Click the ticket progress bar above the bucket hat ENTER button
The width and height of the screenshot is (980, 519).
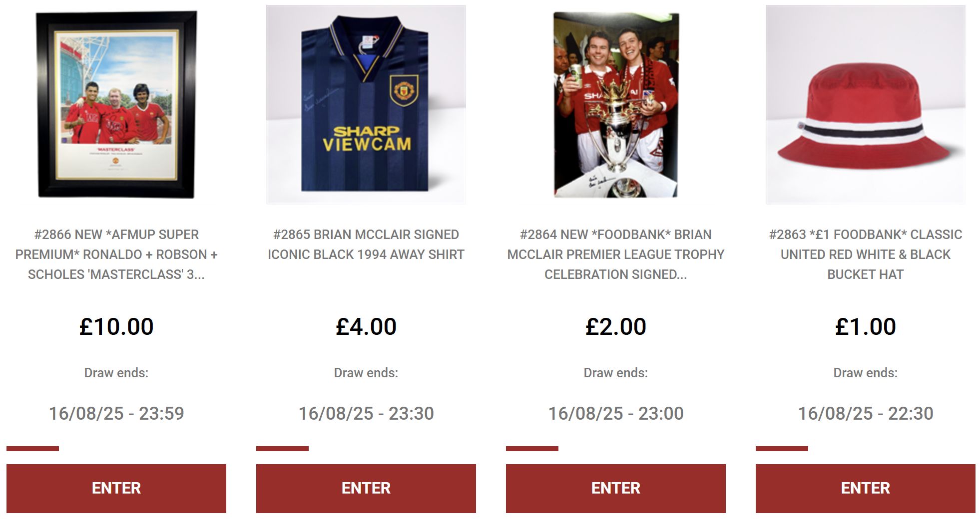coord(782,449)
